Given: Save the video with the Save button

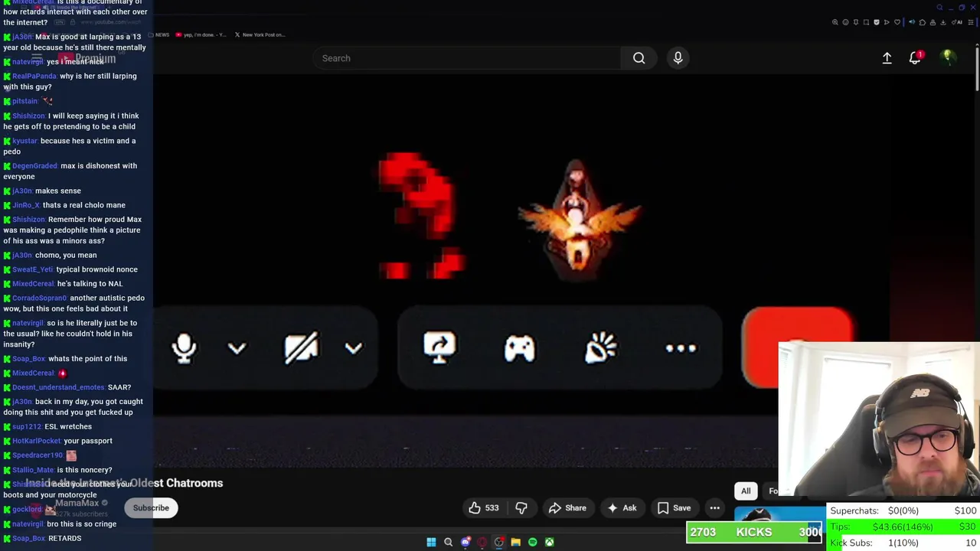Looking at the screenshot, I should pos(674,507).
